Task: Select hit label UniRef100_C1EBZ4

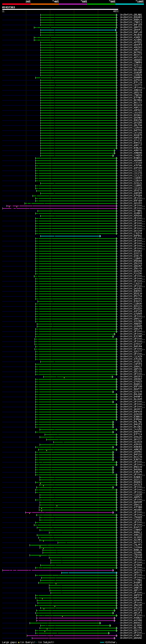Action: [131, 75]
